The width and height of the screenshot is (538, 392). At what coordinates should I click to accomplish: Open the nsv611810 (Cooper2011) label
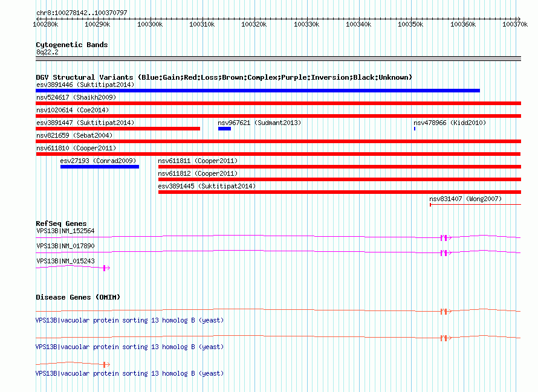coord(76,148)
